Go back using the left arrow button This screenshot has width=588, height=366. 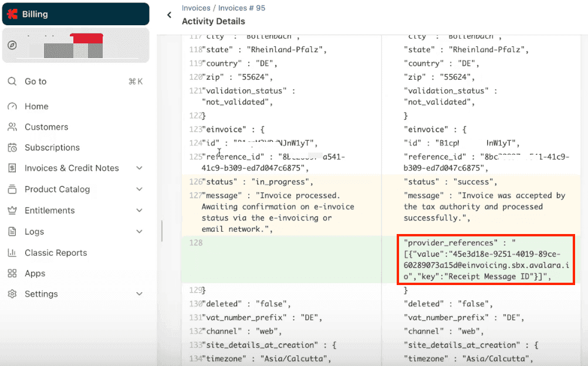(169, 15)
